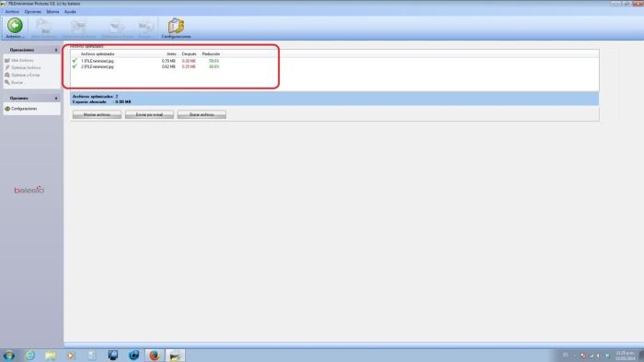This screenshot has width=644, height=362.
Task: Click Optimizar Archivos in the sidebar
Action: 26,68
